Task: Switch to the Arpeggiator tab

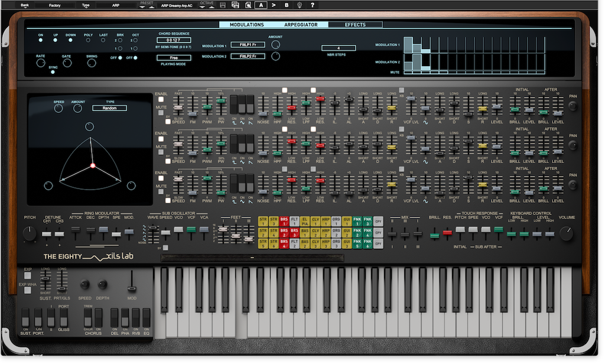Action: click(x=301, y=25)
